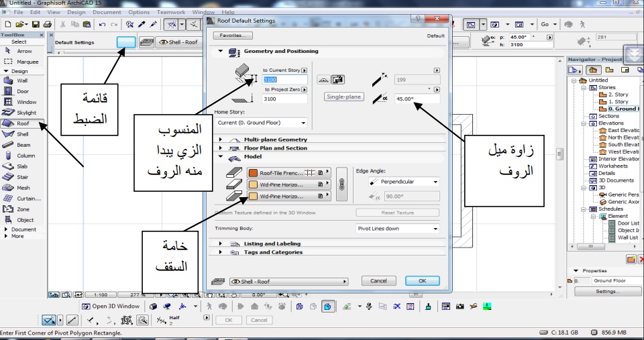The height and width of the screenshot is (340, 644).
Task: Click the Roof-Tile French material swatch
Action: coord(254,173)
